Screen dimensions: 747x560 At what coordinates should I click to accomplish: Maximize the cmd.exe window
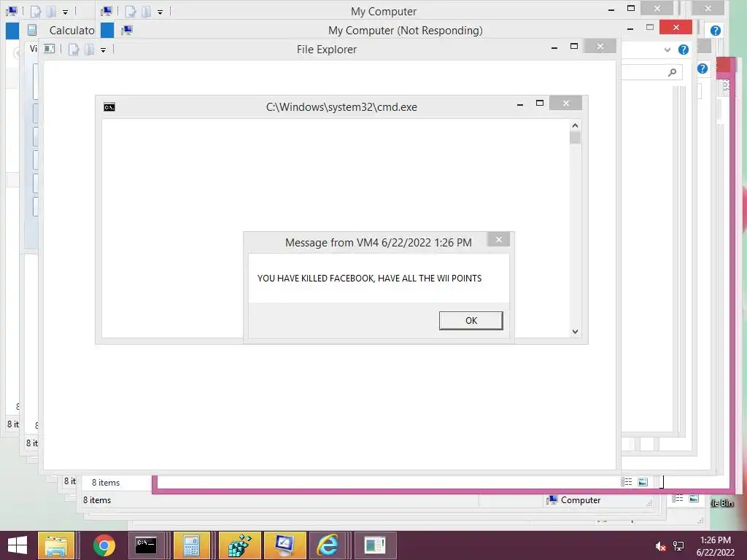point(539,104)
